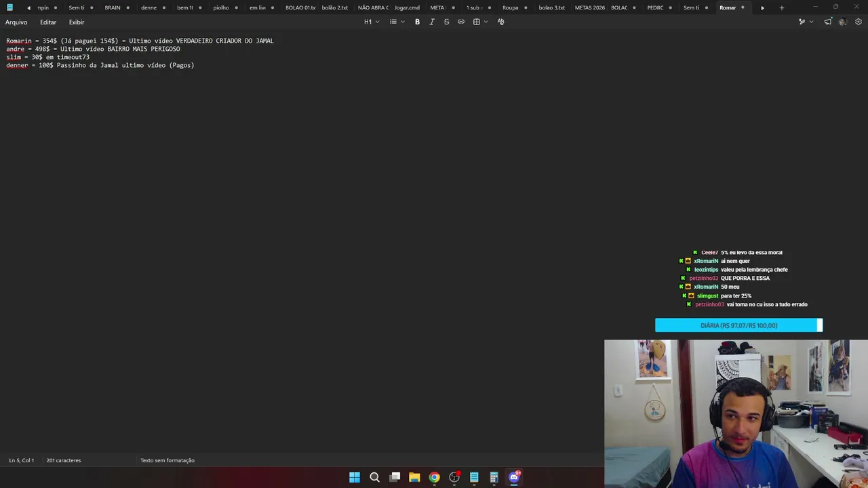Expand the H1 heading dropdown
This screenshot has height=488, width=868.
point(372,22)
